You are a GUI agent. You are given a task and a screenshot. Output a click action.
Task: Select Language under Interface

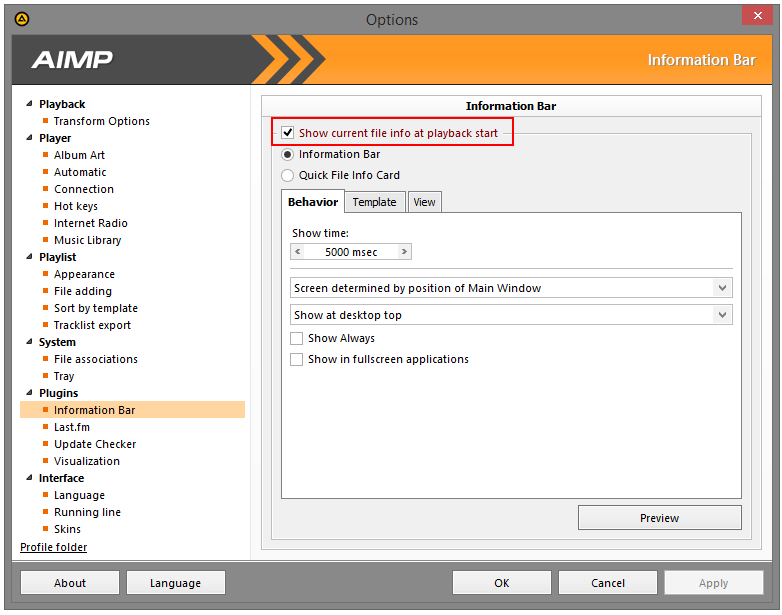click(x=79, y=495)
